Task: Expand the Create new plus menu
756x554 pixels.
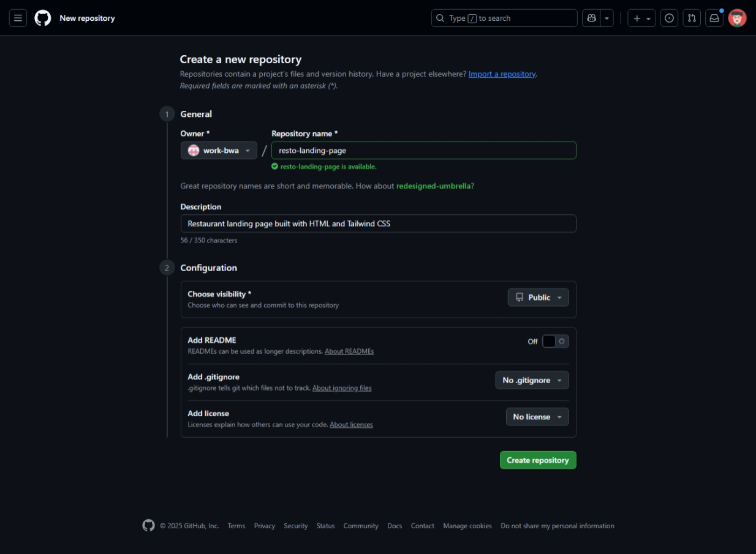Action: click(641, 18)
